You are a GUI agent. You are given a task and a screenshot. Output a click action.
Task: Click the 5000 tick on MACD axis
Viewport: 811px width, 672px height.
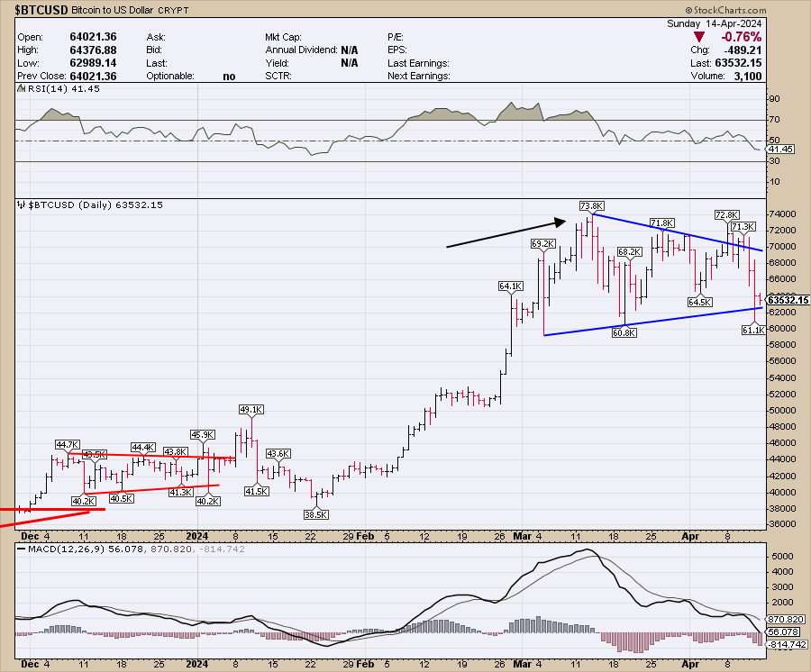click(x=782, y=556)
